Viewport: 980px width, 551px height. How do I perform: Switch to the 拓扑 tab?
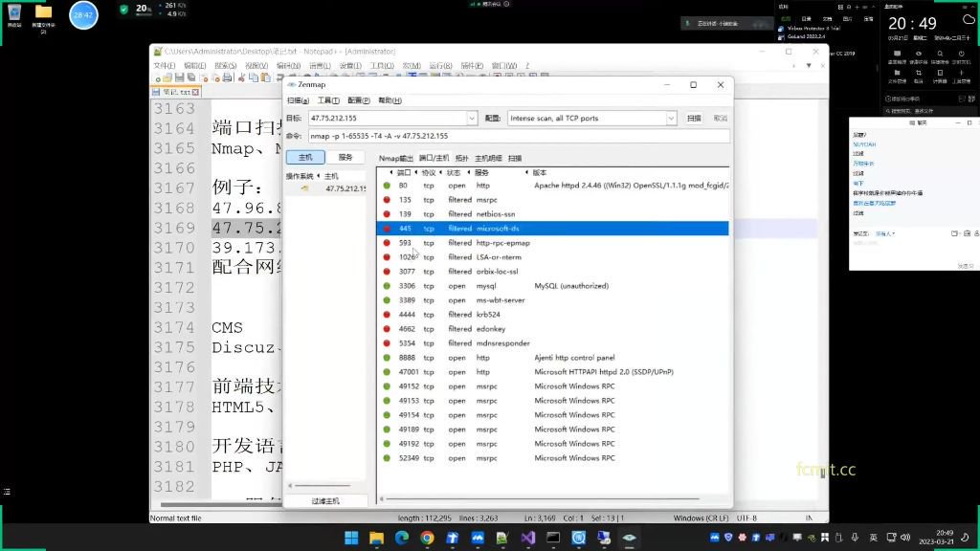coord(462,159)
